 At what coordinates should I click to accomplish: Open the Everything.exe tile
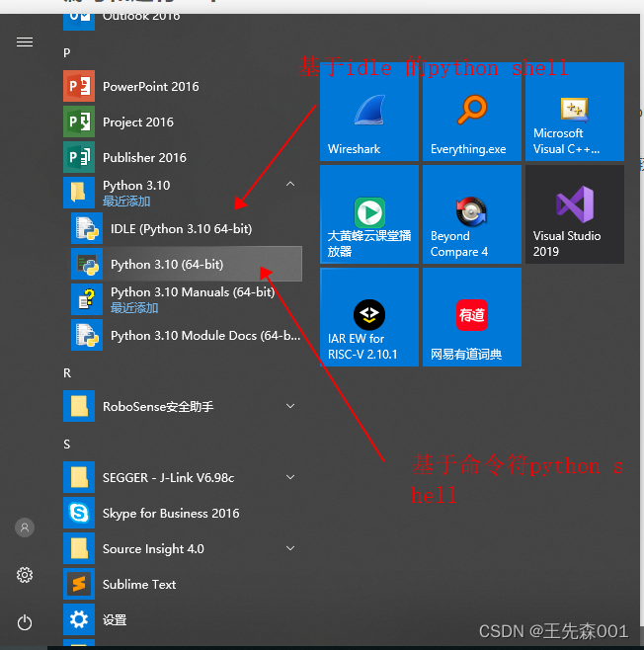pyautogui.click(x=472, y=112)
